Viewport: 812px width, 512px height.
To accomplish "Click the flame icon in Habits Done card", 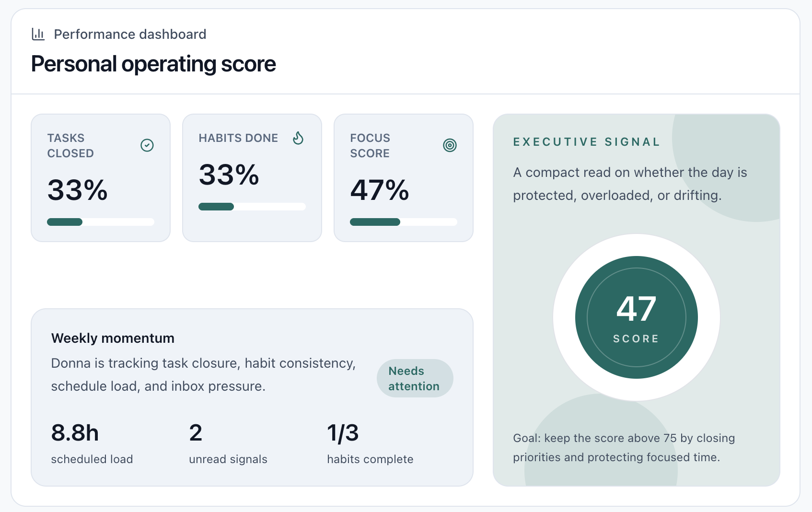I will coord(298,138).
